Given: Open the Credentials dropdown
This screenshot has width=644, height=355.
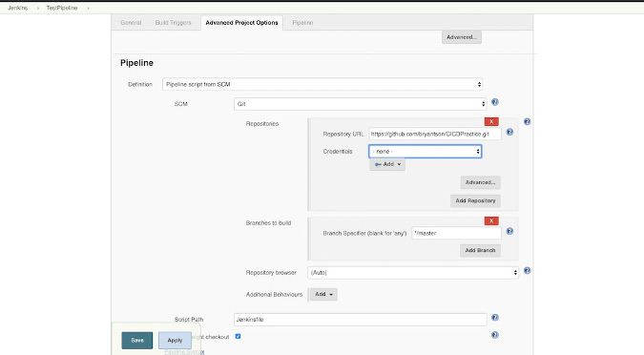Looking at the screenshot, I should point(426,151).
